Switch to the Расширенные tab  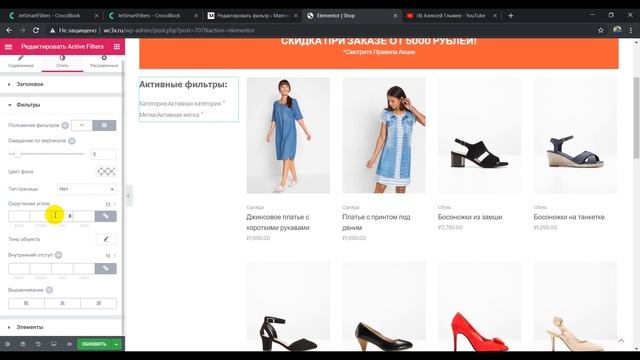104,62
